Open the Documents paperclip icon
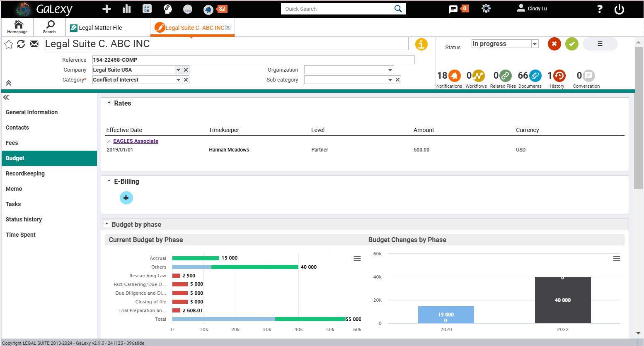644x346 pixels. click(535, 76)
